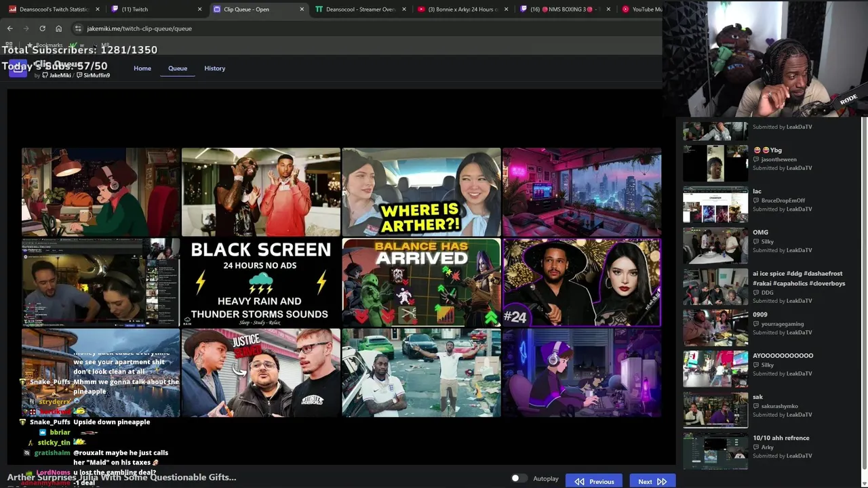The image size is (868, 488).
Task: Select the 'WHERE IS ARTHER?!' video thumbnail
Action: (421, 192)
